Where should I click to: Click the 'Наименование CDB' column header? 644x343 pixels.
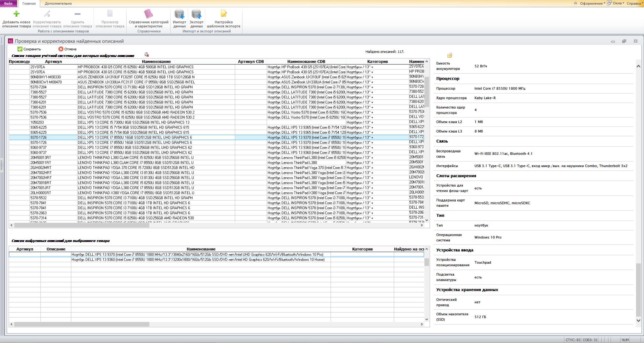(306, 61)
